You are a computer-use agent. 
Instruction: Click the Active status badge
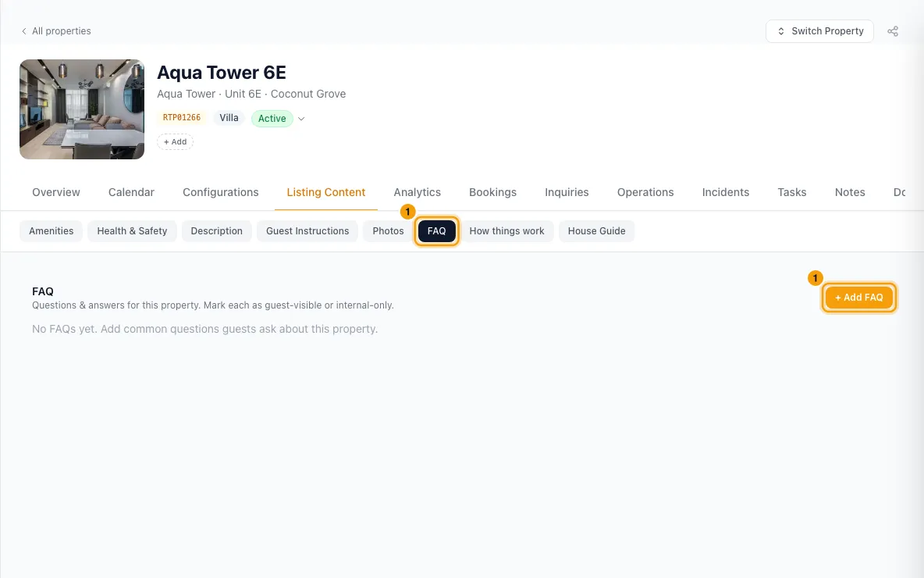pyautogui.click(x=272, y=119)
